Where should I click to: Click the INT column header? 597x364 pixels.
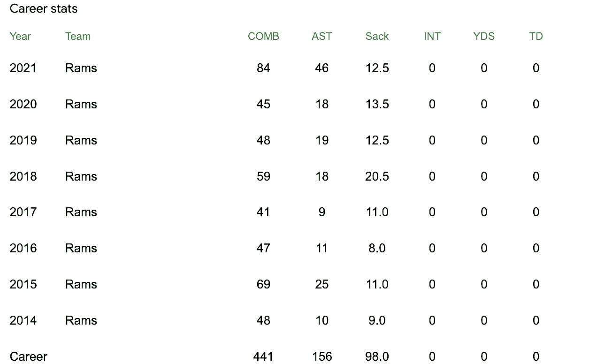pos(432,37)
